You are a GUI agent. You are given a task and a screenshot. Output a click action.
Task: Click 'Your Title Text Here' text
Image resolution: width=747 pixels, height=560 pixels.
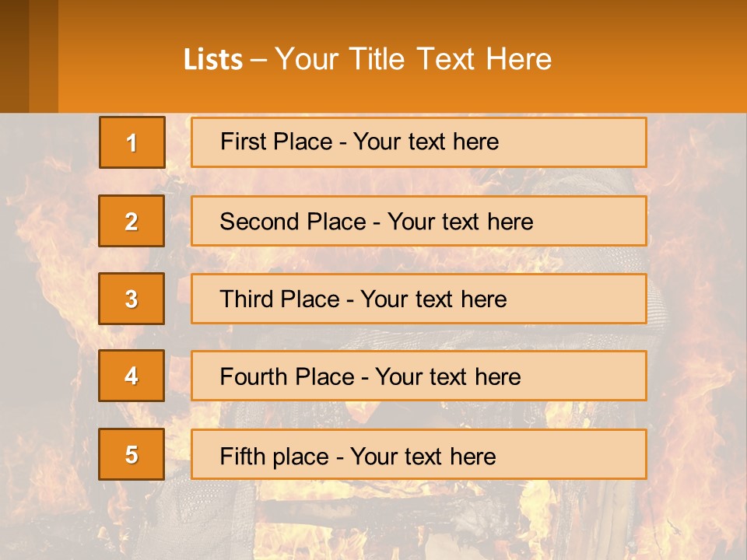click(413, 59)
